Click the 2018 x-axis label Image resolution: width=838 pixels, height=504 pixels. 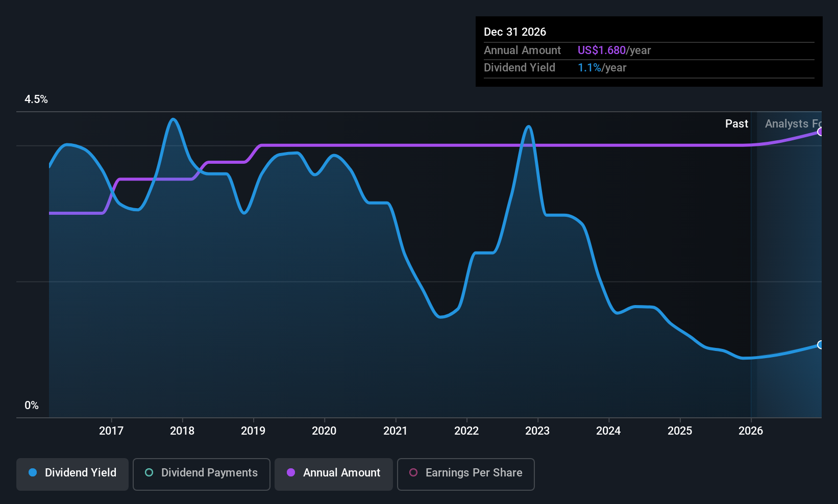(182, 431)
